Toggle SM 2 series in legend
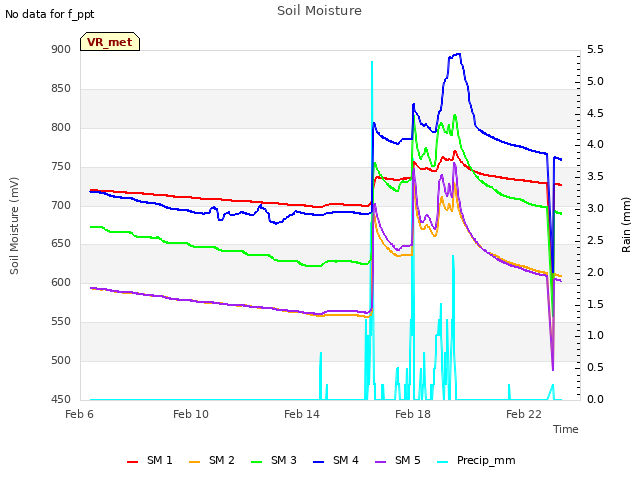This screenshot has width=640, height=480. coord(212,460)
